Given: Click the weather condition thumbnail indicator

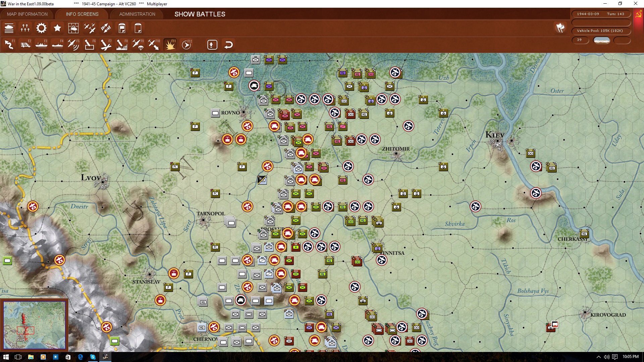Looking at the screenshot, I should click(602, 40).
